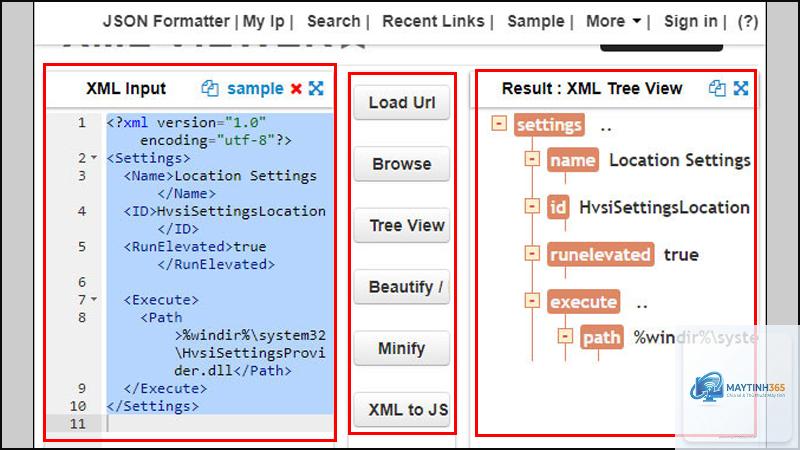Load the sample XML link
This screenshot has height=450, width=800.
coord(255,88)
